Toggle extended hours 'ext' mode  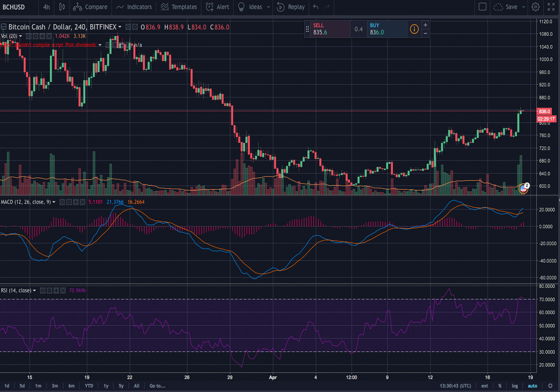pyautogui.click(x=485, y=386)
